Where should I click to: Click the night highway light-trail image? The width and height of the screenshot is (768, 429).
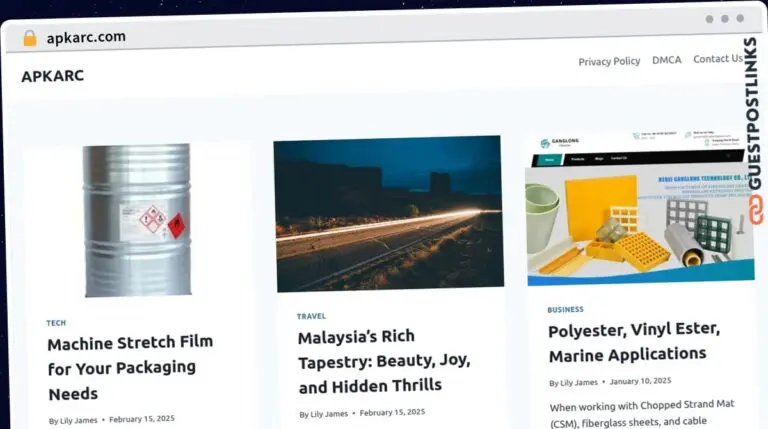point(388,214)
